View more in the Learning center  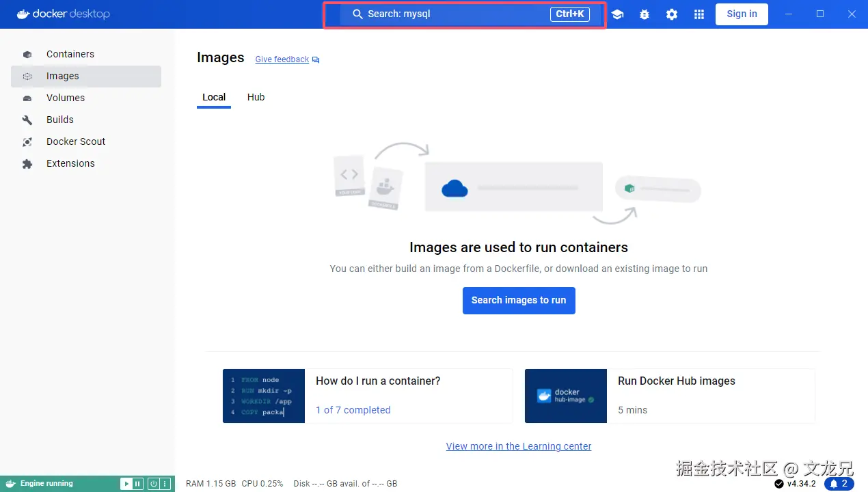[x=519, y=446]
